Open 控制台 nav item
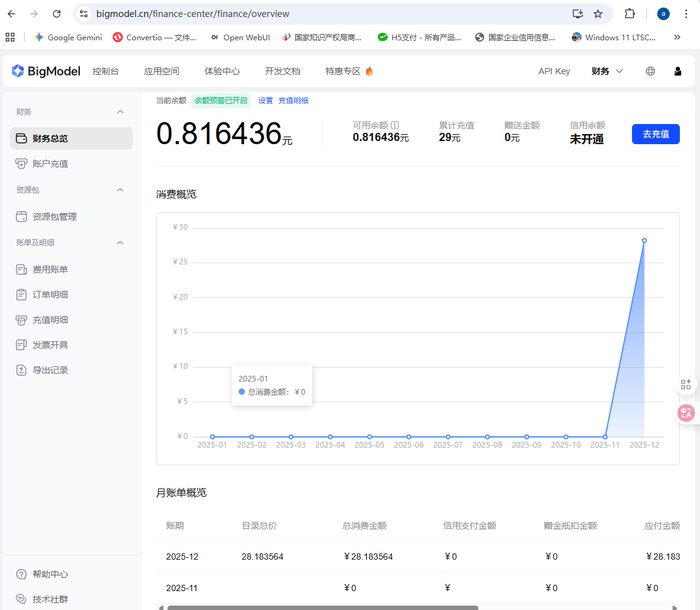Viewport: 700px width, 610px height. tap(106, 71)
